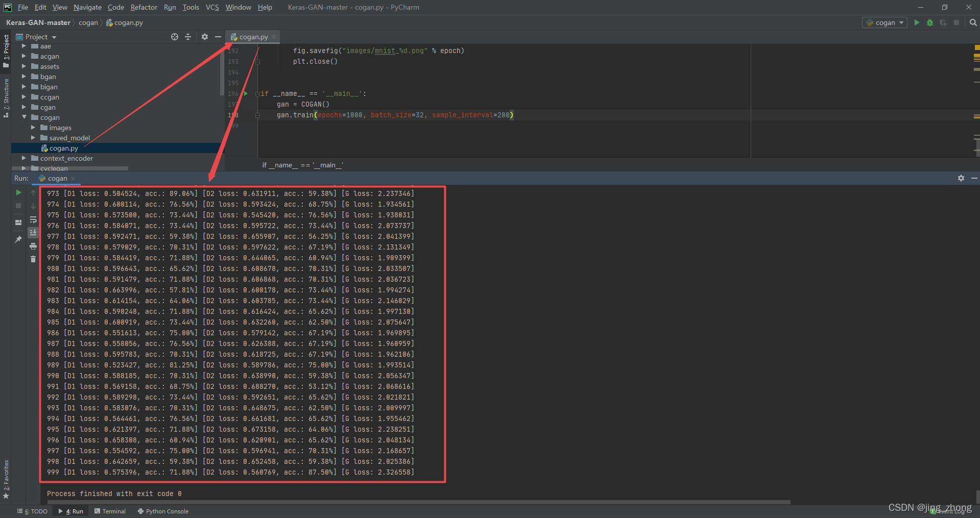The width and height of the screenshot is (980, 518).
Task: Expand the assets folder
Action: click(x=23, y=66)
